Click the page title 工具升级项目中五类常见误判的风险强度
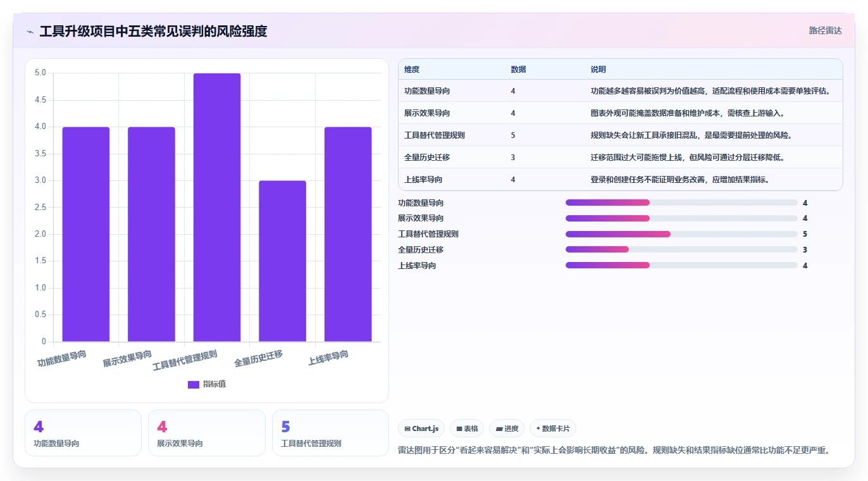This screenshot has width=868, height=481. tap(153, 31)
